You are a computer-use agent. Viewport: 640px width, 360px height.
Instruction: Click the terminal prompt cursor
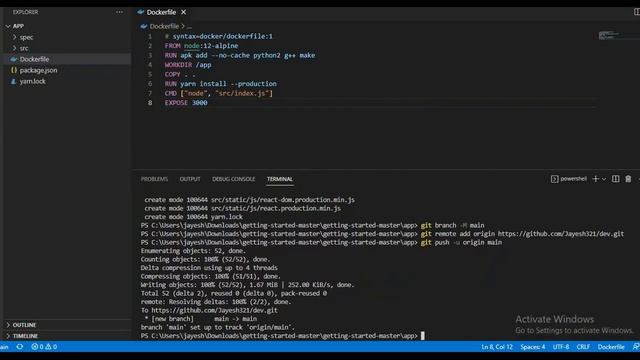[x=422, y=336]
